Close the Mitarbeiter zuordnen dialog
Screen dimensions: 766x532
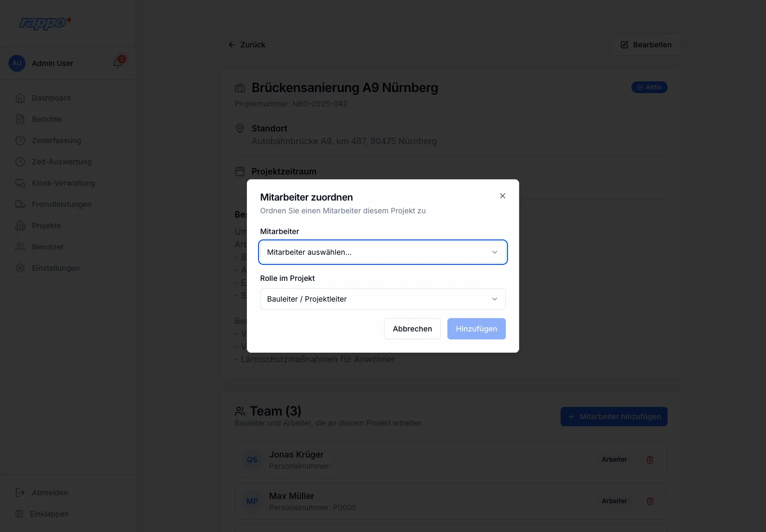pyautogui.click(x=503, y=196)
